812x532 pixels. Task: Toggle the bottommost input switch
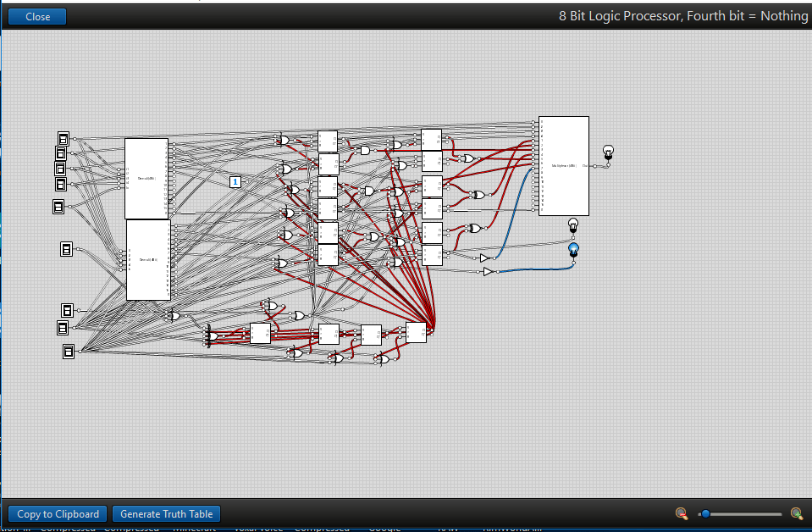pyautogui.click(x=69, y=351)
